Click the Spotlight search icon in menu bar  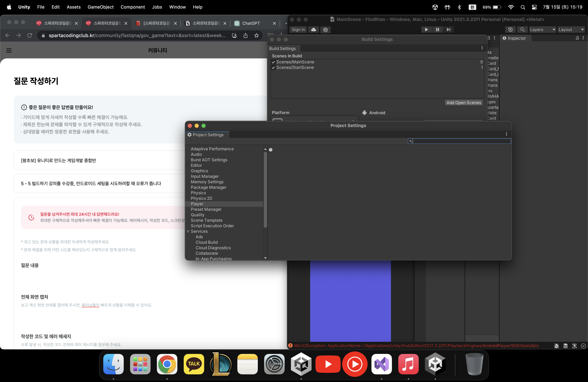click(523, 7)
